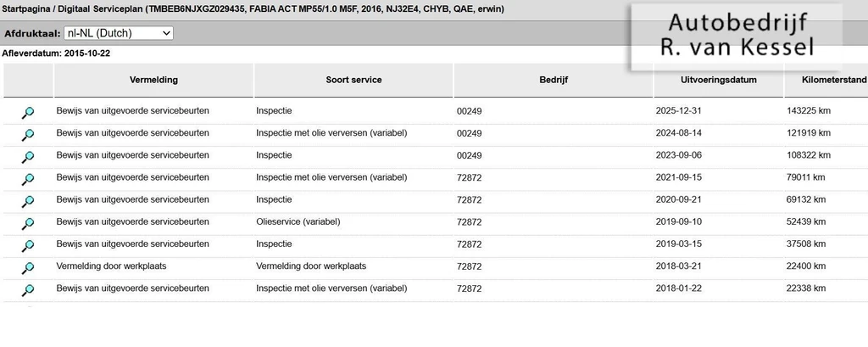Open the Vermelding door werkplaats magnifier icon

(28, 268)
